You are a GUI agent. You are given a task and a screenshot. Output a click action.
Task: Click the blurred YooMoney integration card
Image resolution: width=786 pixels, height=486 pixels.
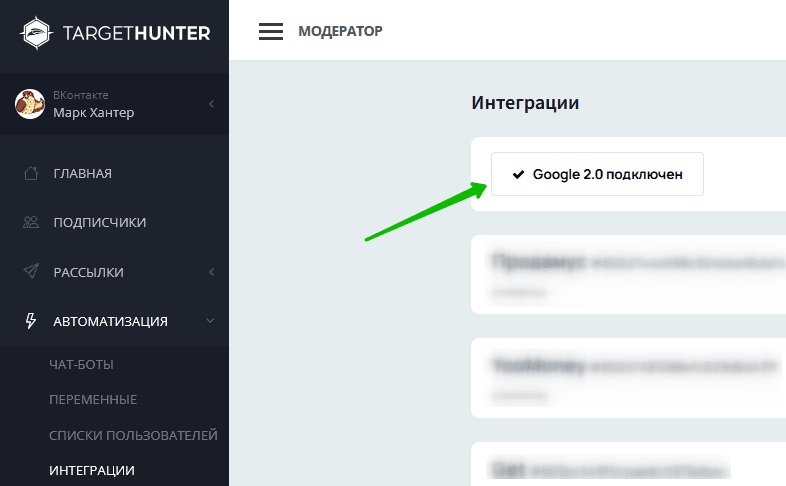coord(628,377)
